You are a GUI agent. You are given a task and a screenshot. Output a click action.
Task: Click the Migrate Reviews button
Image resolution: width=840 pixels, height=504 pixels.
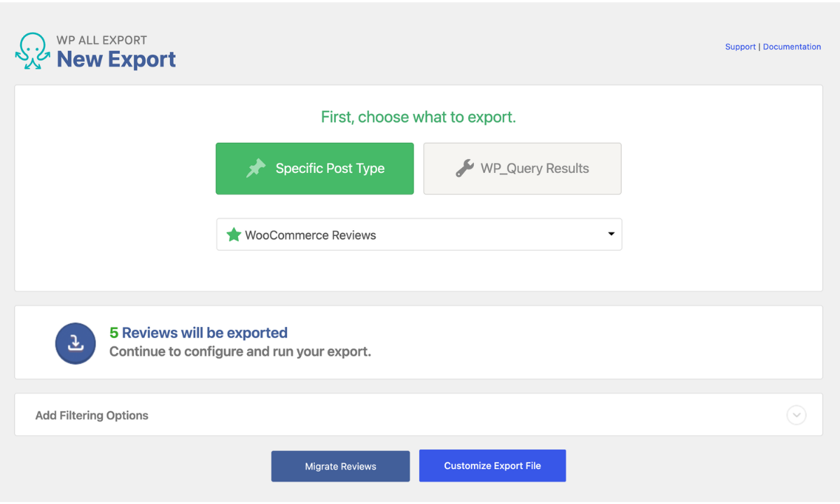click(341, 466)
